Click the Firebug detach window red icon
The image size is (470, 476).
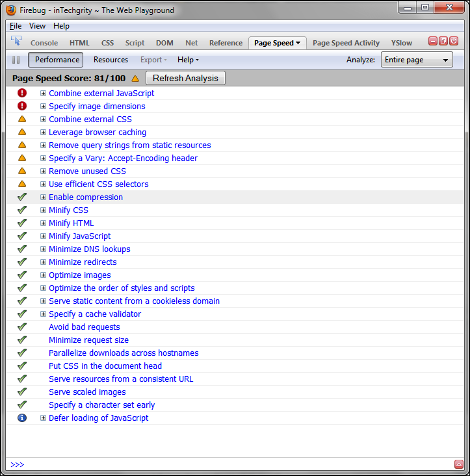pyautogui.click(x=443, y=41)
